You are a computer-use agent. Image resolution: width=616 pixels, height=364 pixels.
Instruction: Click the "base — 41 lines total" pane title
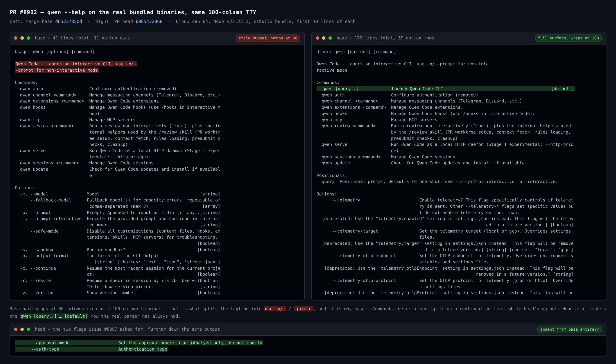point(82,38)
